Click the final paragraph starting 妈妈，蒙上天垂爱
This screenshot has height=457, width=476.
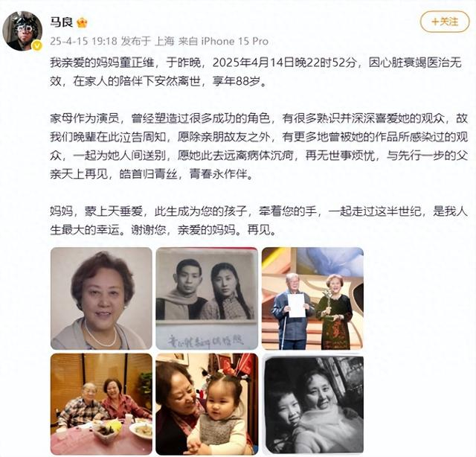(259, 220)
